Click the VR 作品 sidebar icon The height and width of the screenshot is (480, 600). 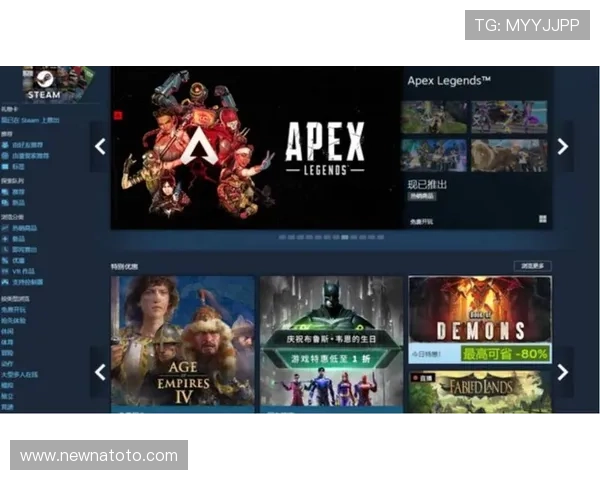coord(6,272)
